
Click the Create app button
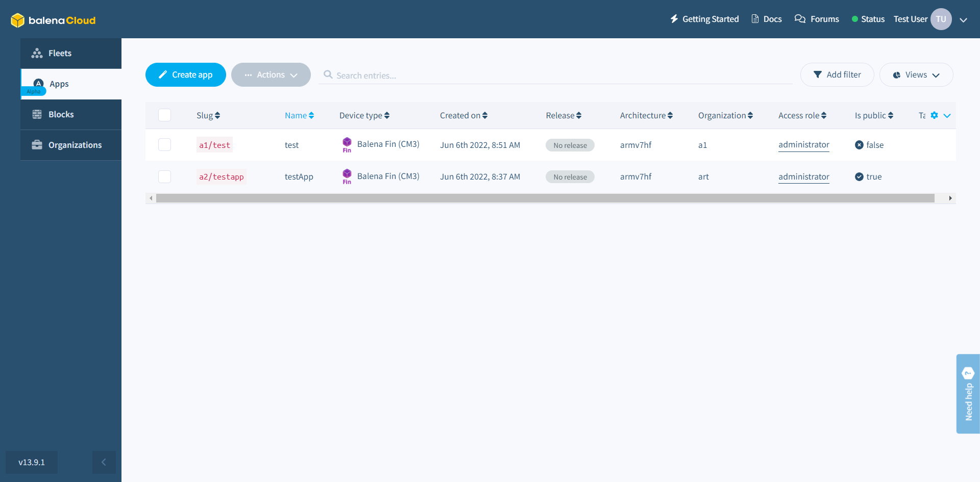tap(185, 75)
